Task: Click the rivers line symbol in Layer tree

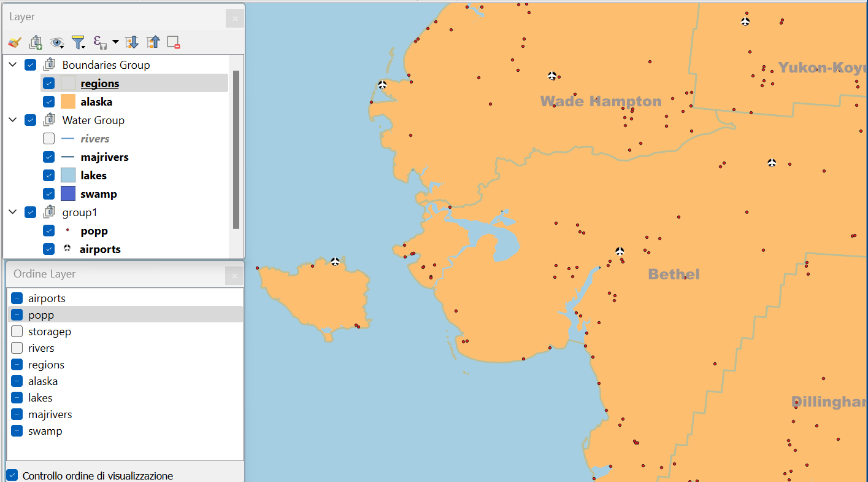Action: 68,139
